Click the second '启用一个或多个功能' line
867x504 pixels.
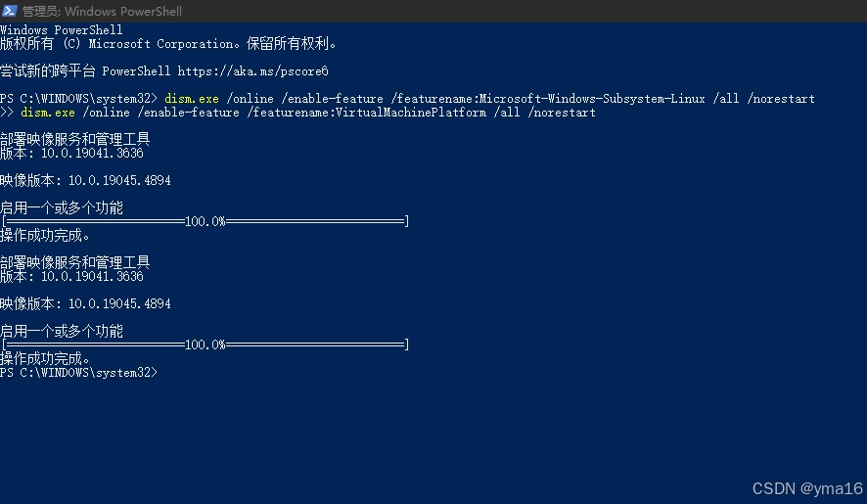coord(62,332)
